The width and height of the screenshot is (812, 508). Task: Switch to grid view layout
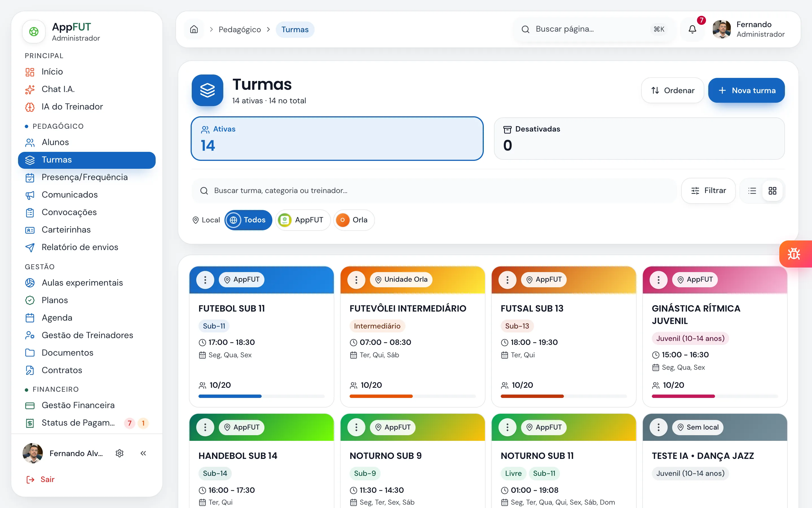tap(773, 191)
